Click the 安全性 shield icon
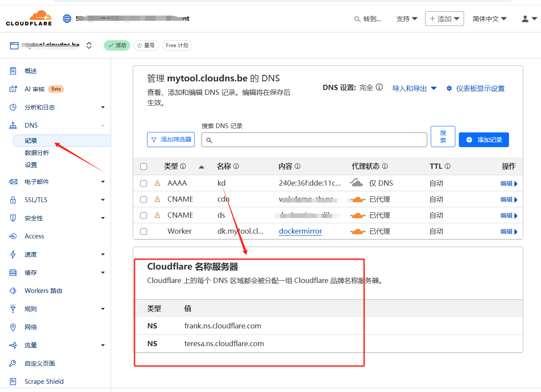Screen dimensions: 541x392 [x=13, y=218]
